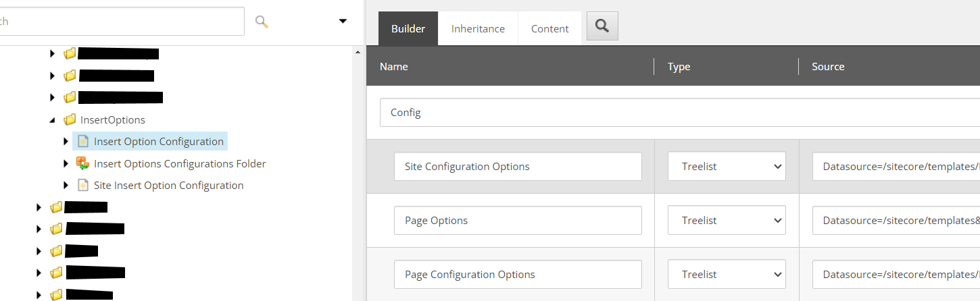Click the Site Insert Option Configuration icon
The width and height of the screenshot is (980, 301).
pos(83,185)
